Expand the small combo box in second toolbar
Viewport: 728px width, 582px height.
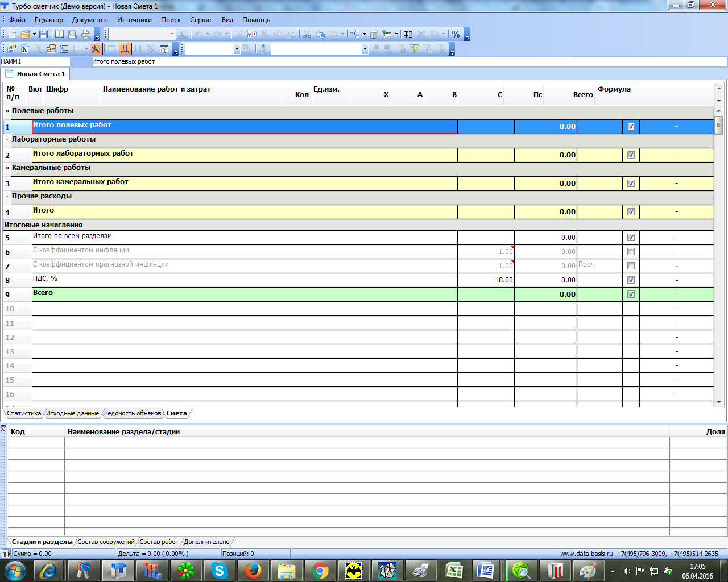[237, 49]
